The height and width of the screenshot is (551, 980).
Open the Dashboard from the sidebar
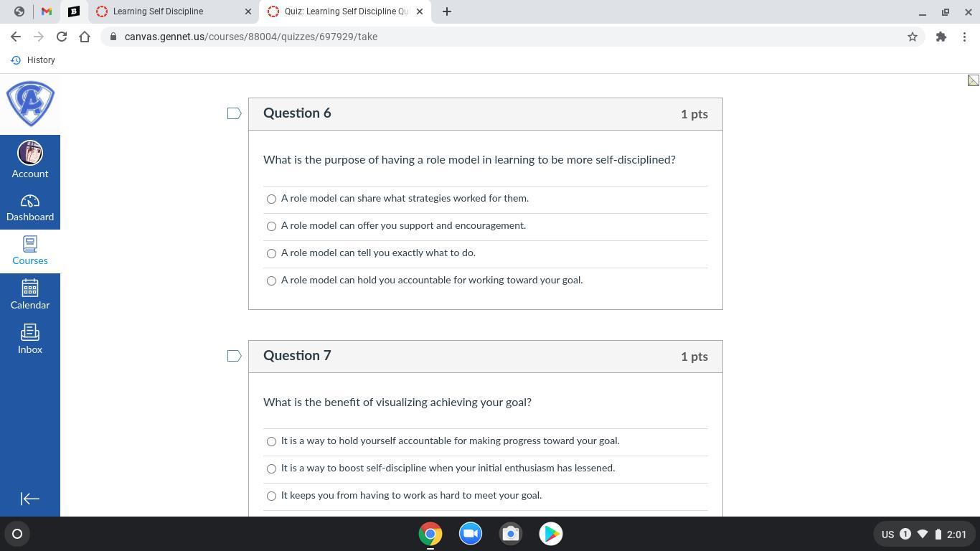(30, 208)
